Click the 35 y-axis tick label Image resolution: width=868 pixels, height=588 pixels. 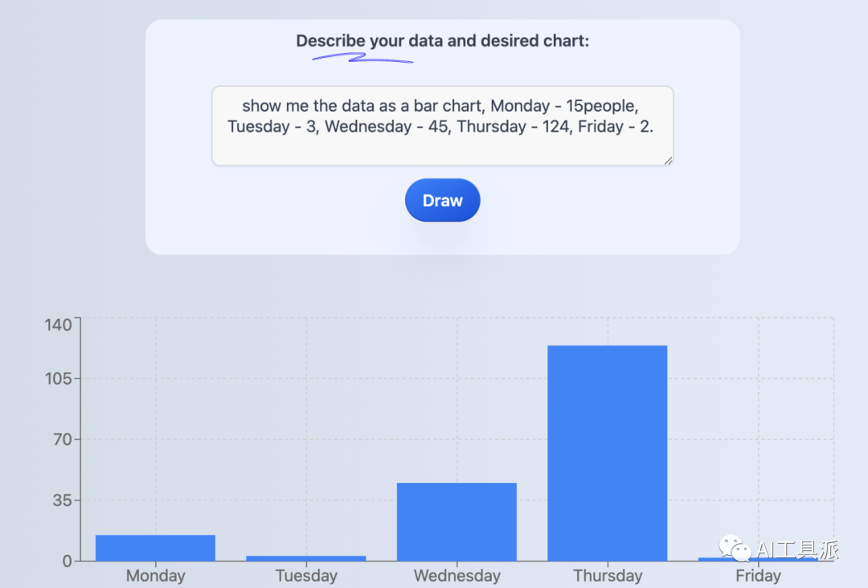tap(63, 500)
